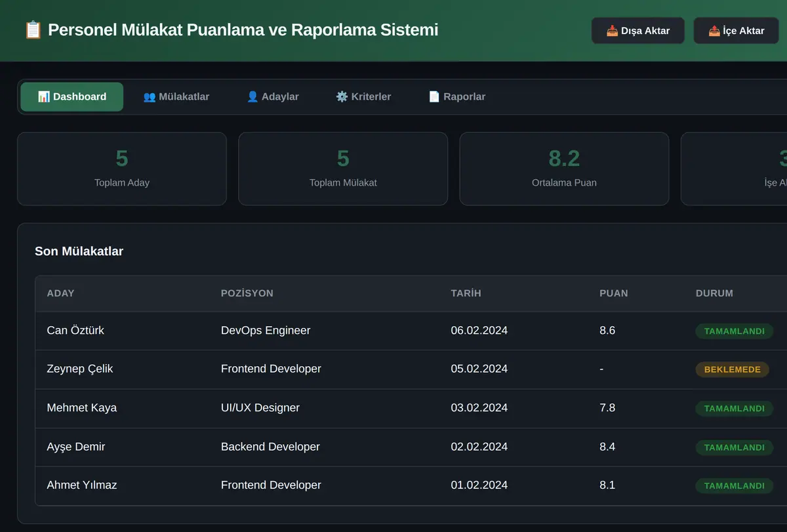Image resolution: width=787 pixels, height=532 pixels.
Task: Click the score 7.8 for Mehmet Kaya
Action: (x=607, y=408)
